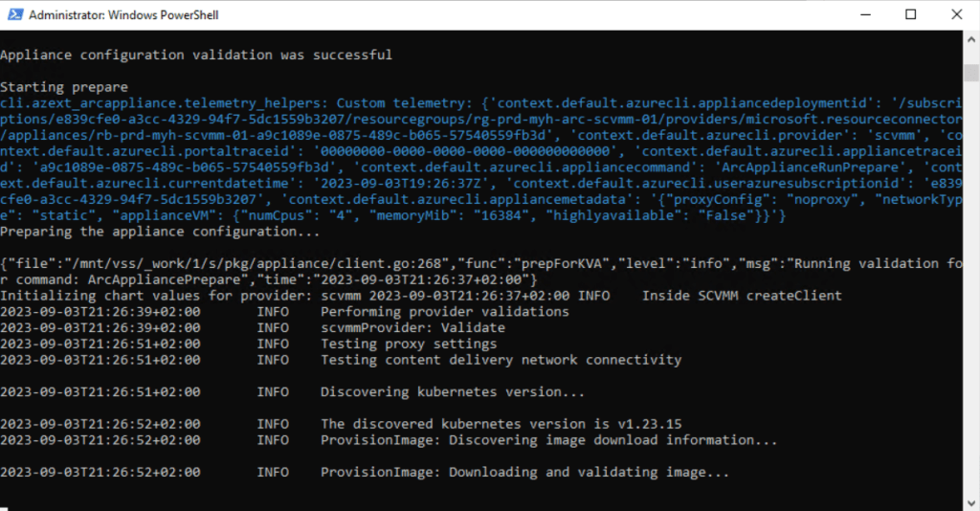Click 'Performing provider validations' log entry
The image size is (980, 511).
click(x=444, y=311)
